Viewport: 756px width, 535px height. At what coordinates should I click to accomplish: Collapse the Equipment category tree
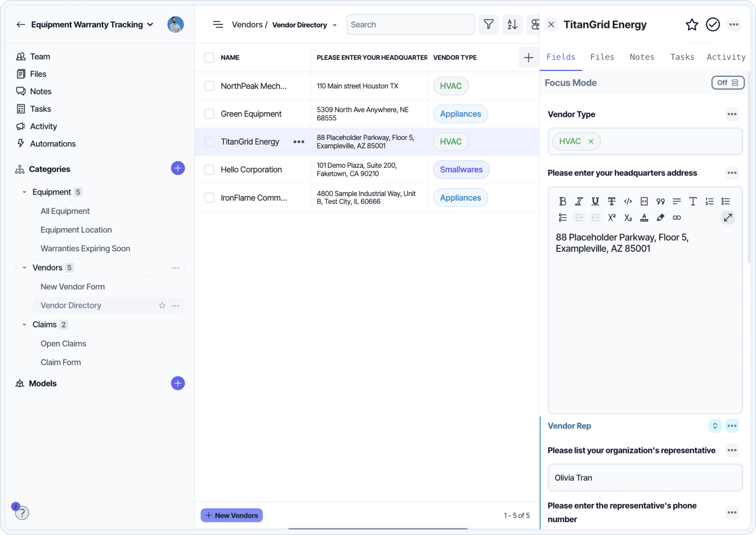point(24,192)
